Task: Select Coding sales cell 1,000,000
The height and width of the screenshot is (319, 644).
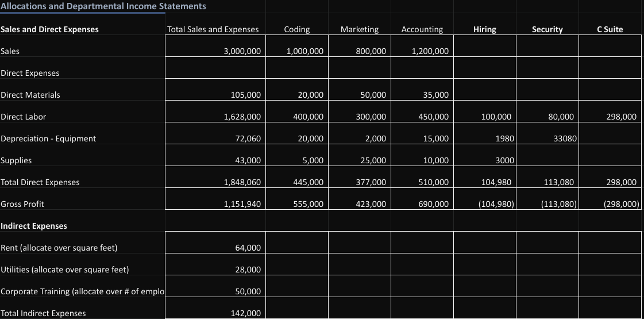Action: click(x=297, y=46)
